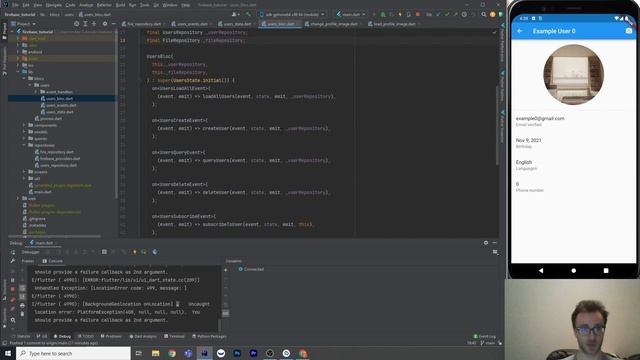640x360 pixels.
Task: Click the Windows taskbar search box
Action: point(73,353)
